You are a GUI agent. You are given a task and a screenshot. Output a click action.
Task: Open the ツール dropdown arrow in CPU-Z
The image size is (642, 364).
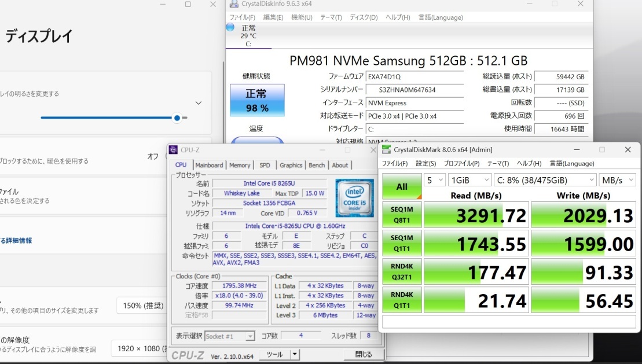click(x=295, y=354)
